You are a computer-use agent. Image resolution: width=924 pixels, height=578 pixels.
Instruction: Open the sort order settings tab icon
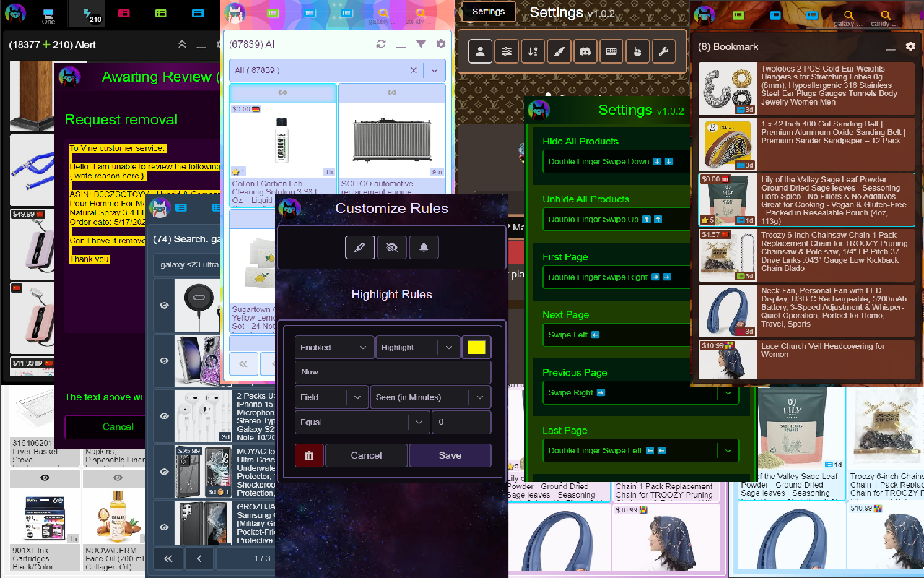point(533,51)
